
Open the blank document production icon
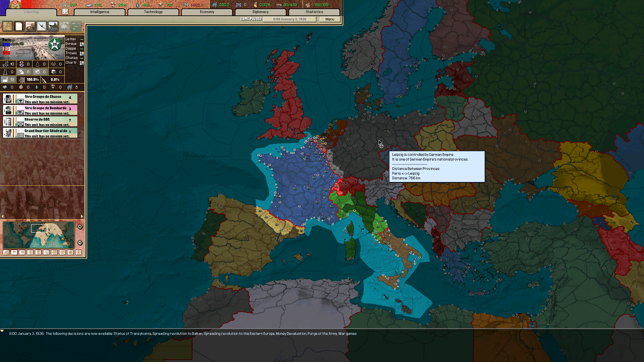click(x=19, y=26)
